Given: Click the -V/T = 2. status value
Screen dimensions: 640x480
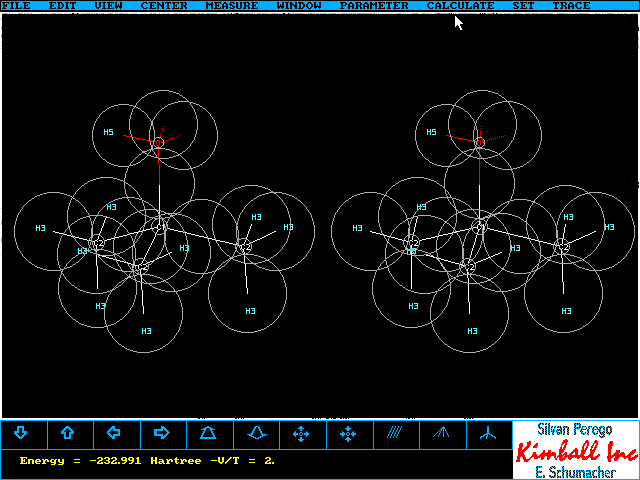Looking at the screenshot, I should click(x=243, y=461).
